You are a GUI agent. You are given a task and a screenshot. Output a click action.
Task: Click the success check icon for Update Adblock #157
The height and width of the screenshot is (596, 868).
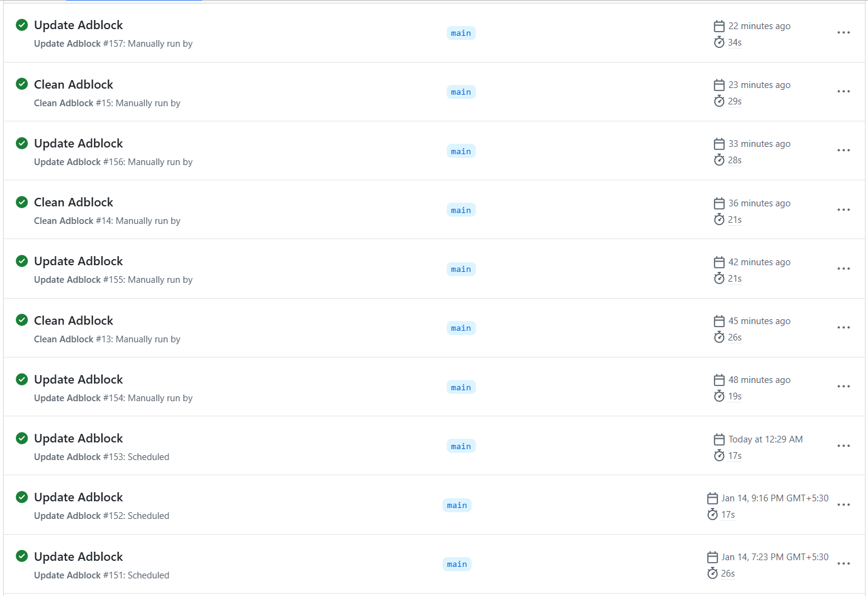pyautogui.click(x=22, y=25)
